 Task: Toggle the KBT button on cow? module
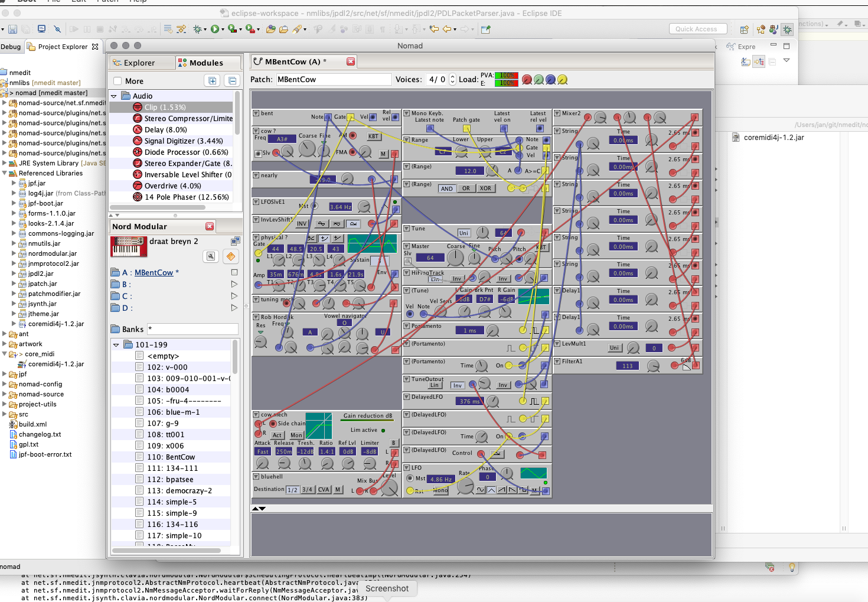click(373, 136)
